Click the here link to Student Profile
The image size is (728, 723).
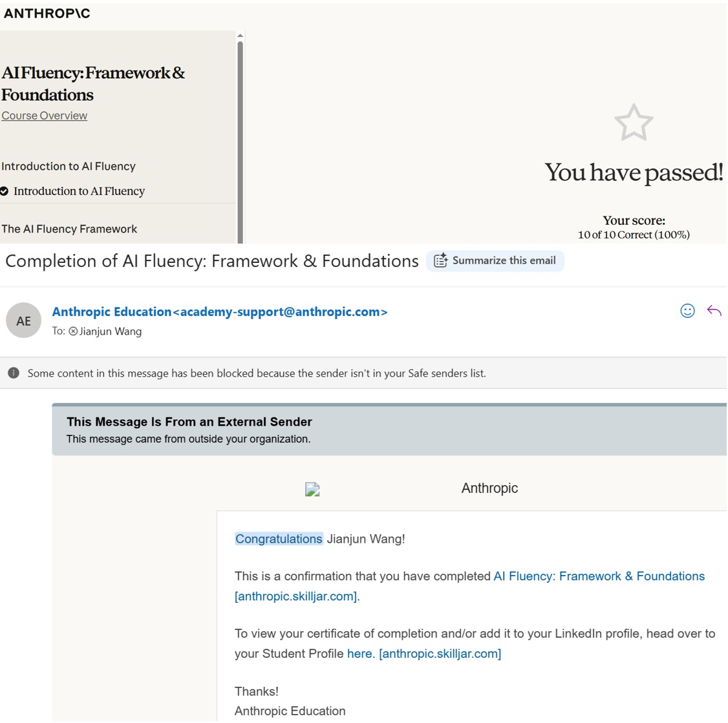[361, 654]
